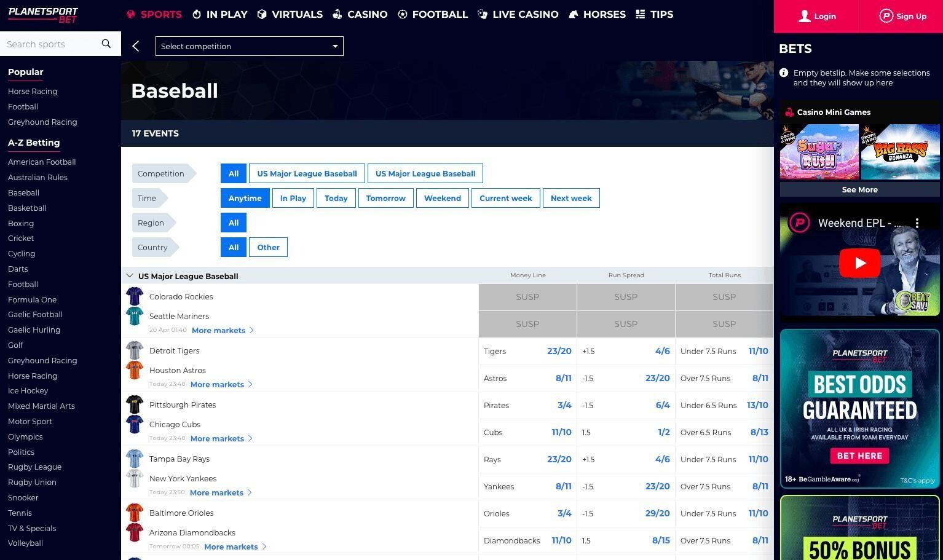Play the Weekend EPL YouTube video
This screenshot has width=943, height=560.
pyautogui.click(x=859, y=263)
